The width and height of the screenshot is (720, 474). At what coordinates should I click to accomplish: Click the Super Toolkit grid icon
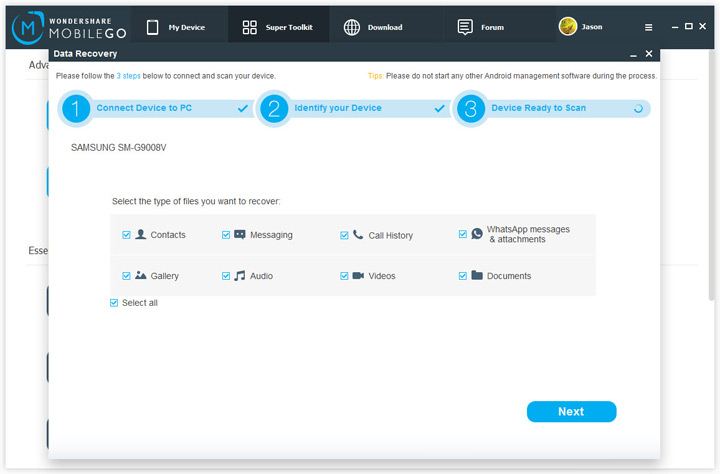tap(249, 28)
